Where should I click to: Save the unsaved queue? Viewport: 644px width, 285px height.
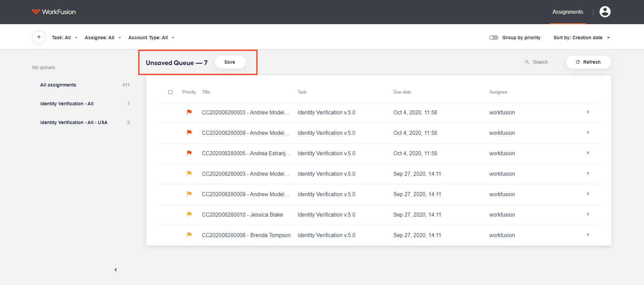(230, 62)
